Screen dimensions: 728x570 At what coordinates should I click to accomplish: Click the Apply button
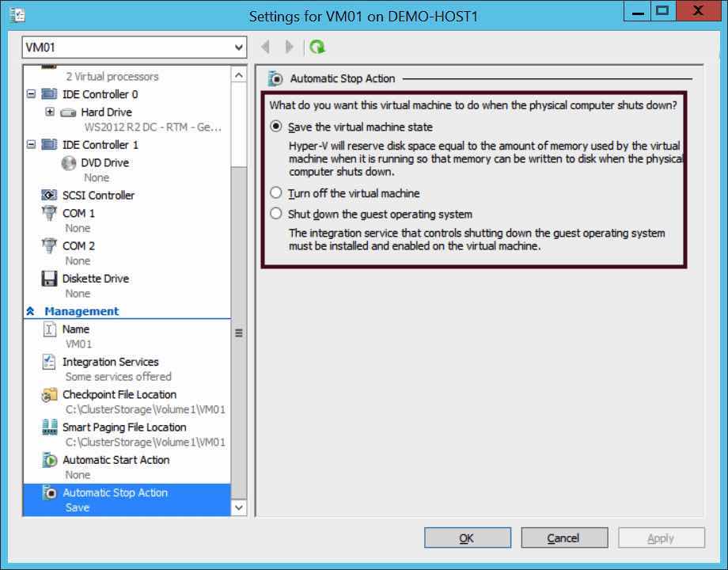tap(662, 538)
